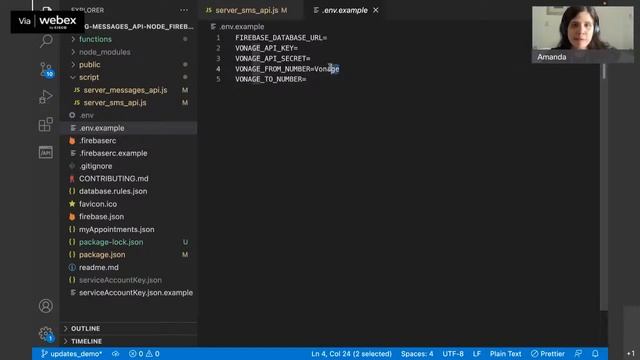Place cursor on FIREBASE_DATABASE_URL= line
The image size is (640, 360).
(281, 38)
